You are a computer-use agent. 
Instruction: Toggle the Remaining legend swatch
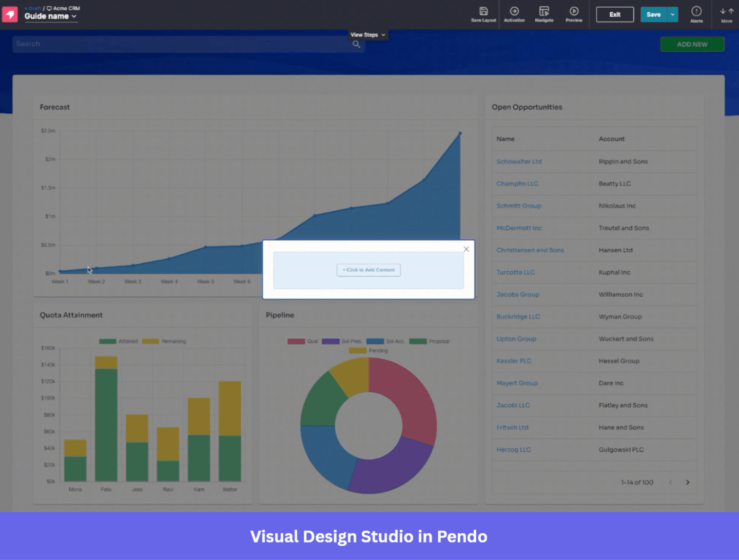150,341
